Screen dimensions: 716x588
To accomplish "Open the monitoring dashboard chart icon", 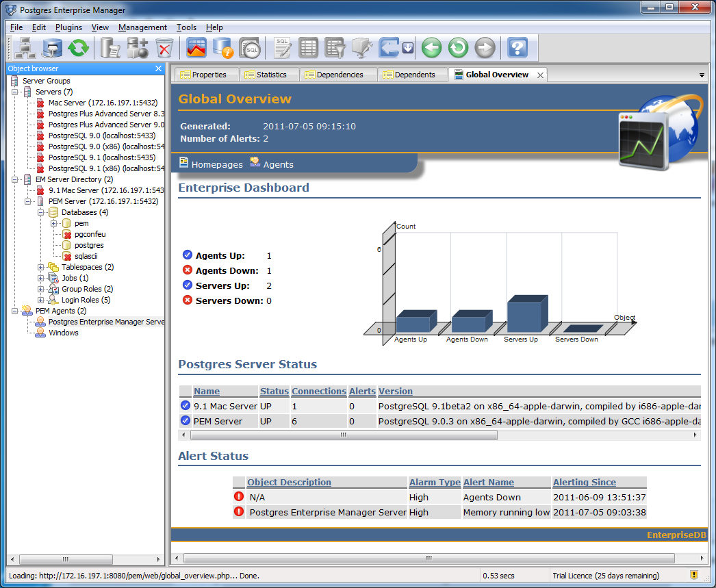I will (x=196, y=48).
